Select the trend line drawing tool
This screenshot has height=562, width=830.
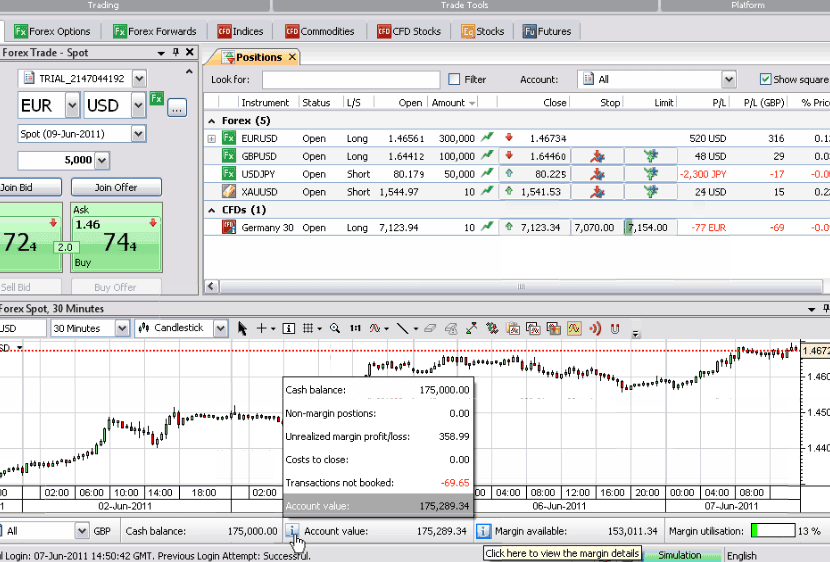pos(403,329)
